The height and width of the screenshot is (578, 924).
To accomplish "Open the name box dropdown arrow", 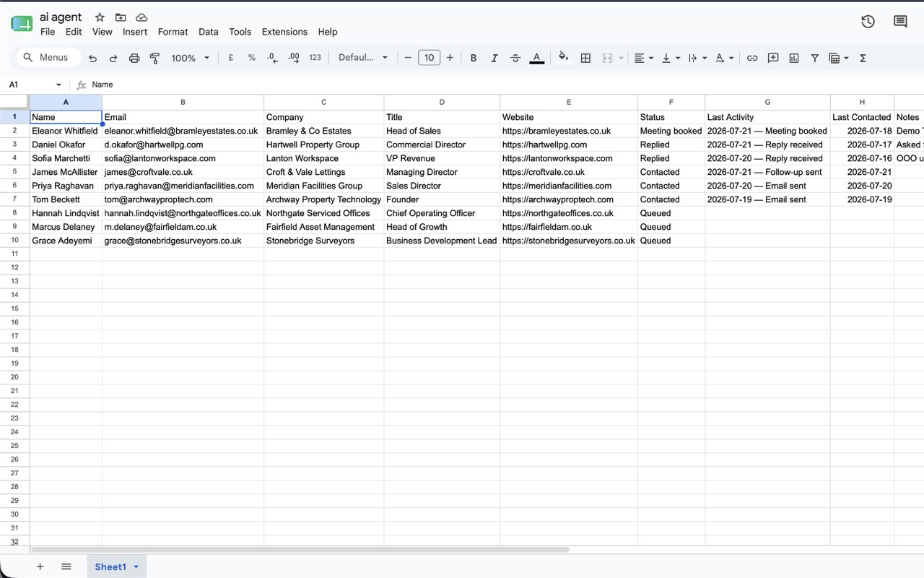I will (58, 85).
